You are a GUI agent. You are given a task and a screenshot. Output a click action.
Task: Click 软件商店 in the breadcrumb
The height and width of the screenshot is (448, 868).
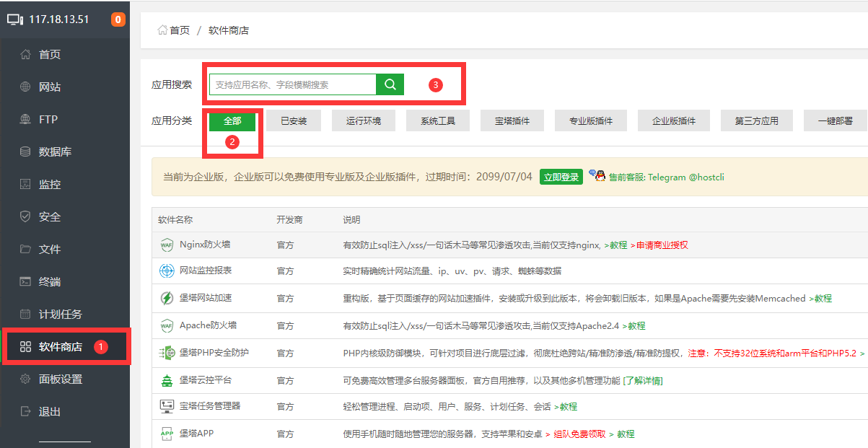point(229,30)
